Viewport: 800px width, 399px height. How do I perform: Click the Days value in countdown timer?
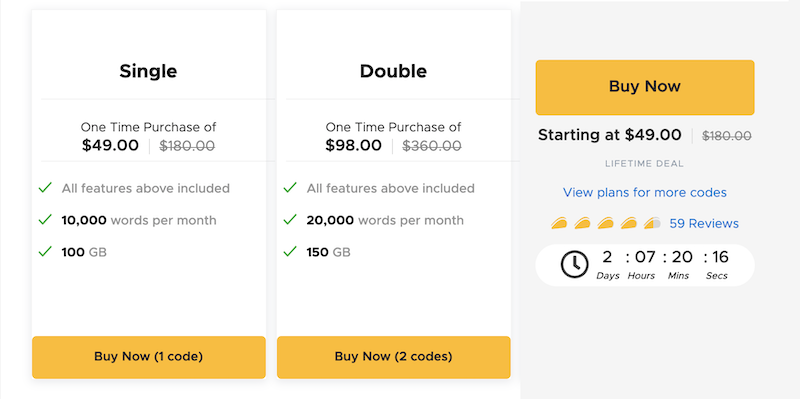[x=607, y=257]
